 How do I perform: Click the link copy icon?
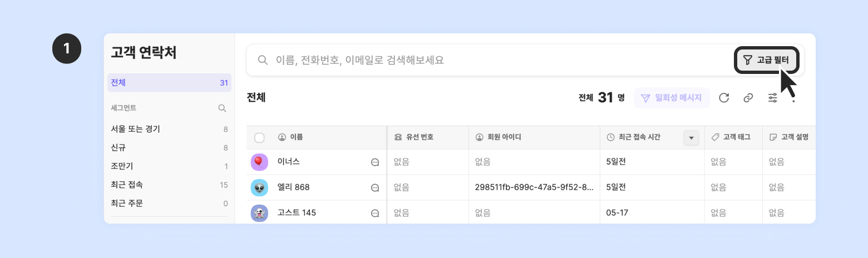(748, 98)
